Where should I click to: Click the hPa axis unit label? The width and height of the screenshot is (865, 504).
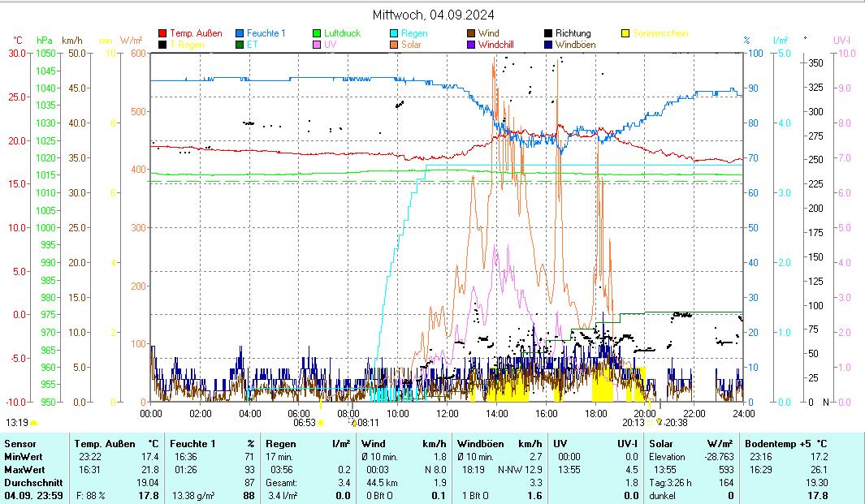44,41
